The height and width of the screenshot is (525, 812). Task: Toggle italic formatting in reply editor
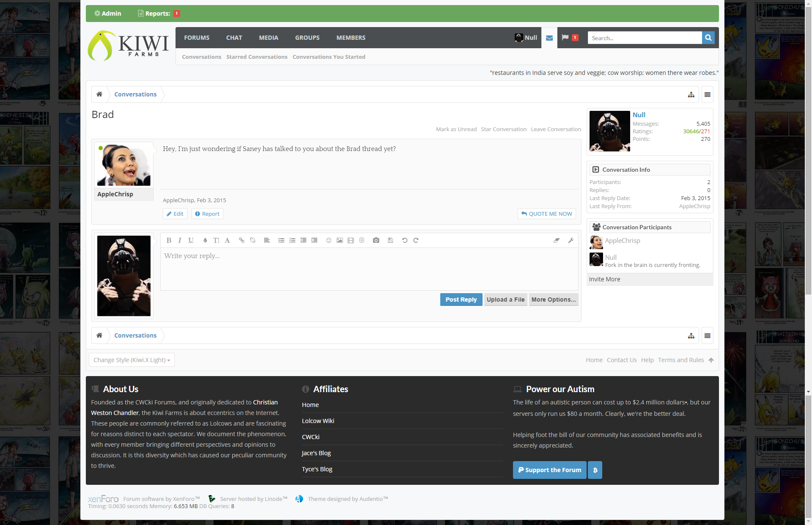pyautogui.click(x=180, y=240)
